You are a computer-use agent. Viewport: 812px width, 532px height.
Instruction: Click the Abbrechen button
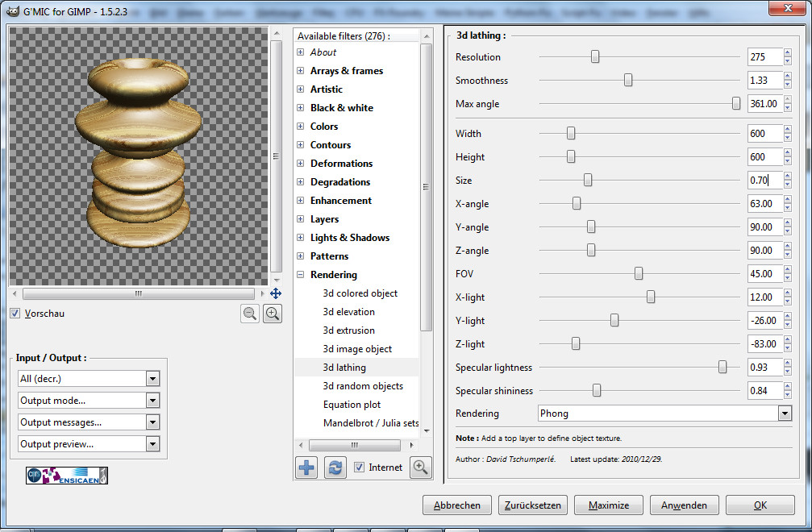click(x=456, y=505)
